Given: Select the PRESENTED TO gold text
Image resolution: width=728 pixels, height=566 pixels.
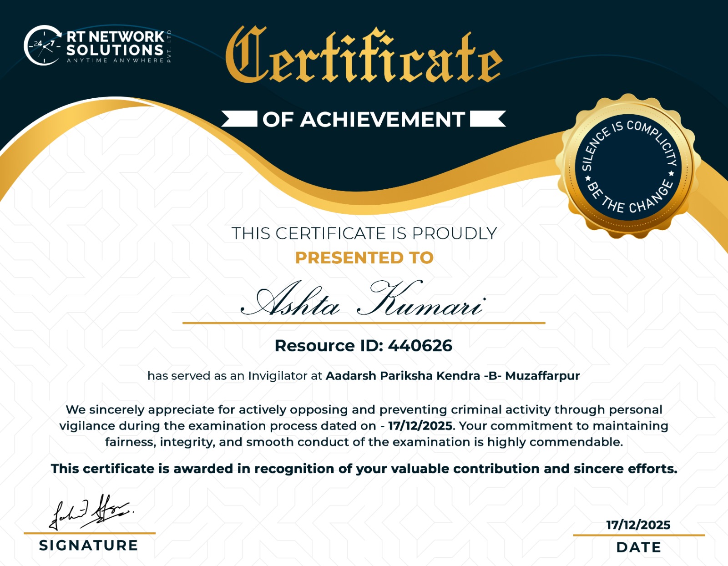Looking at the screenshot, I should [x=364, y=258].
